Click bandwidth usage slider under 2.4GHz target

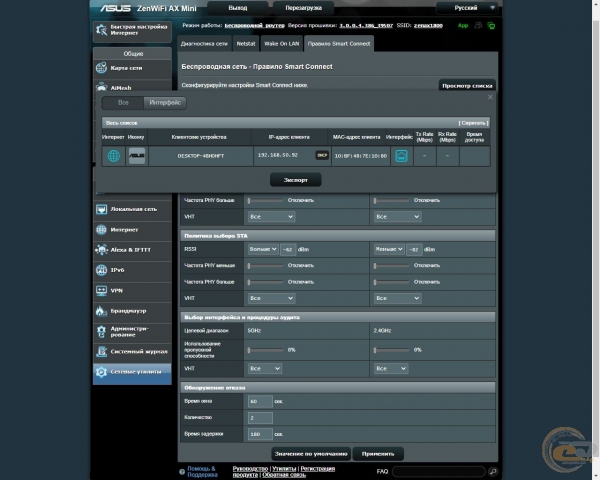(391, 350)
